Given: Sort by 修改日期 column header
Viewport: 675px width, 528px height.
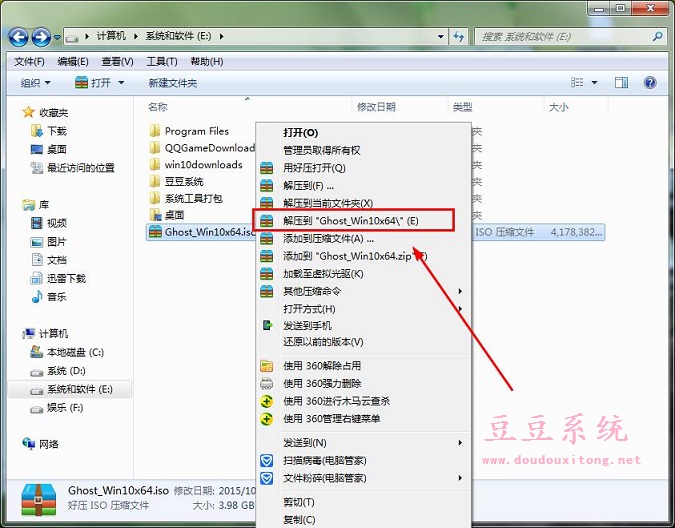Looking at the screenshot, I should click(x=376, y=107).
